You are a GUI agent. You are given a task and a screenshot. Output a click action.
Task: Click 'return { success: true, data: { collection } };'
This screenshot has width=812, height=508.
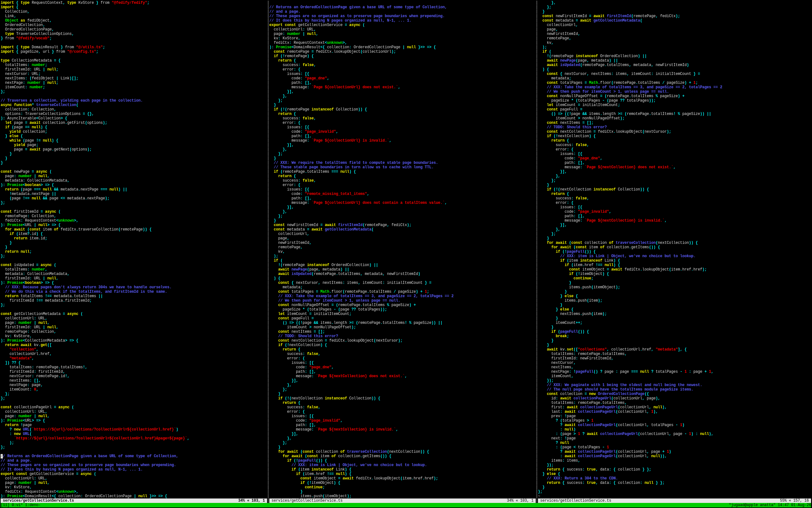(x=599, y=469)
